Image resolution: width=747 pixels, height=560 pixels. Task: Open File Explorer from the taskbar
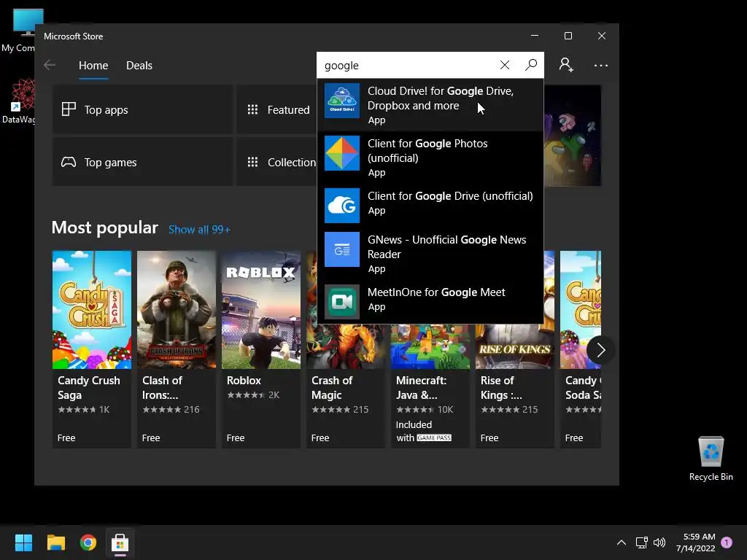click(55, 542)
